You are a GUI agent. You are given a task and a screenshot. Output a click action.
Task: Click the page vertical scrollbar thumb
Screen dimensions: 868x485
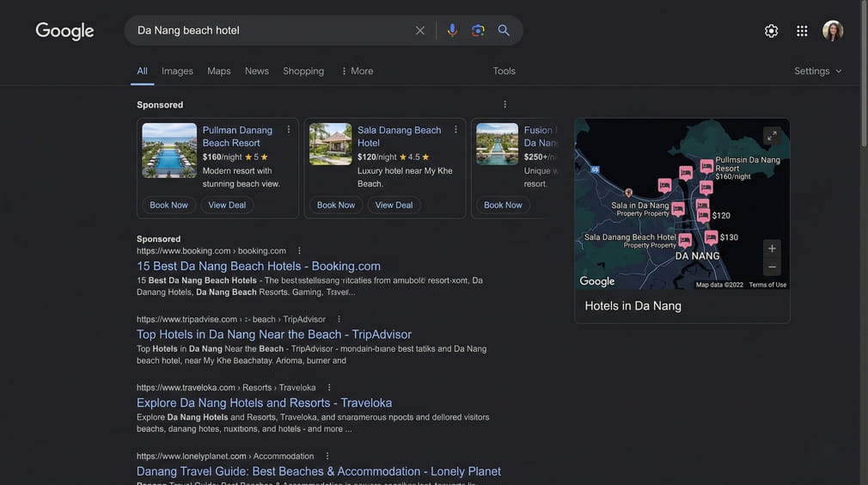(x=864, y=75)
